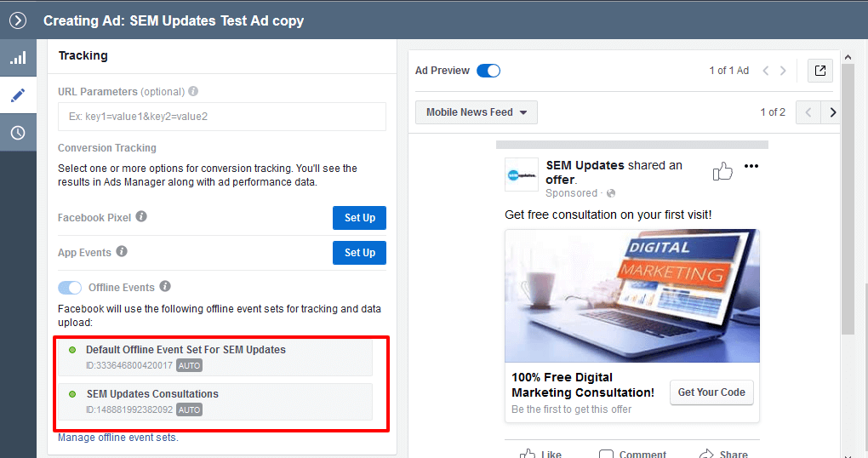Image resolution: width=868 pixels, height=458 pixels.
Task: Click the Conversion Tracking label
Action: pyautogui.click(x=107, y=148)
